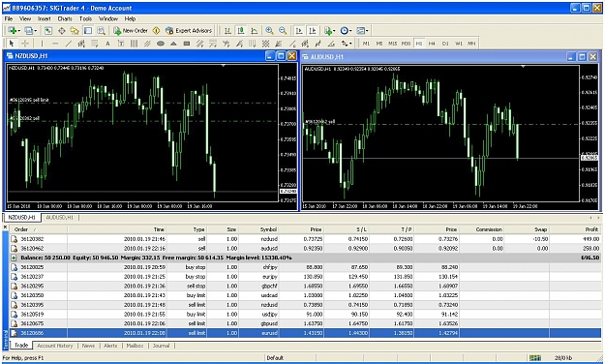Select the AUDUSD,H1 chart tab

coord(59,217)
